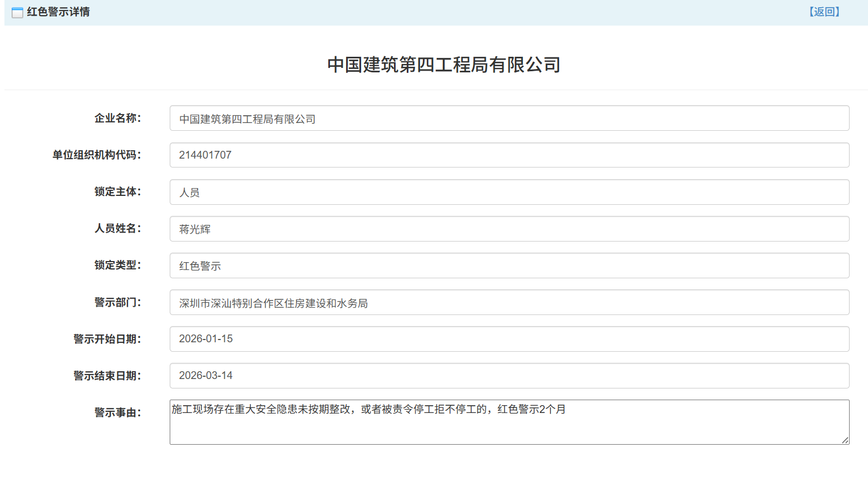The image size is (868, 492).
Task: Click the 警示结束日期 field 2026-03-14
Action: (509, 376)
